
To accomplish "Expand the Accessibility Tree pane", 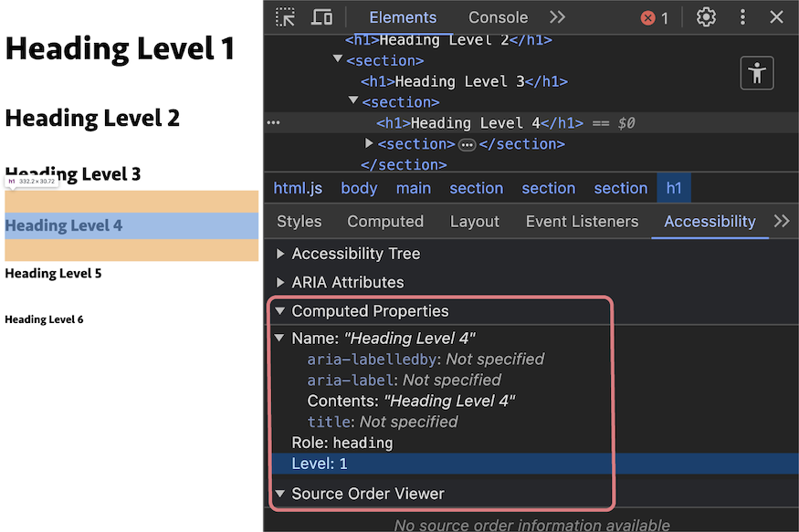I will pyautogui.click(x=279, y=254).
